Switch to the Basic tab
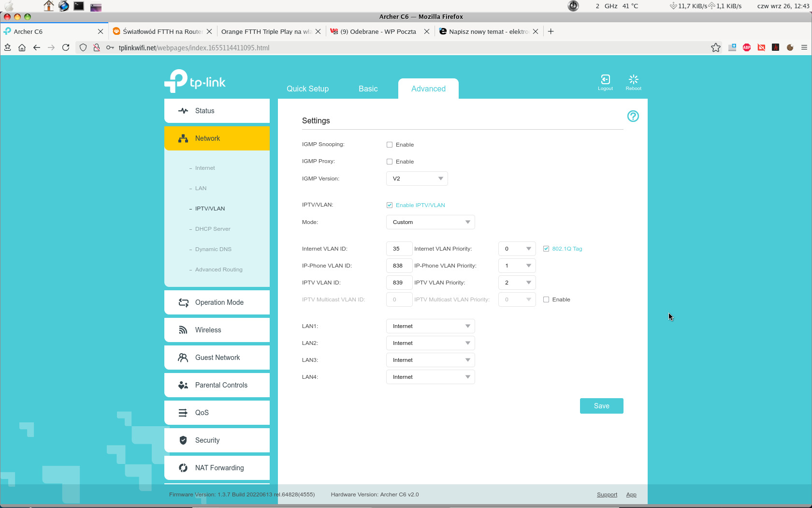The image size is (812, 508). click(368, 89)
